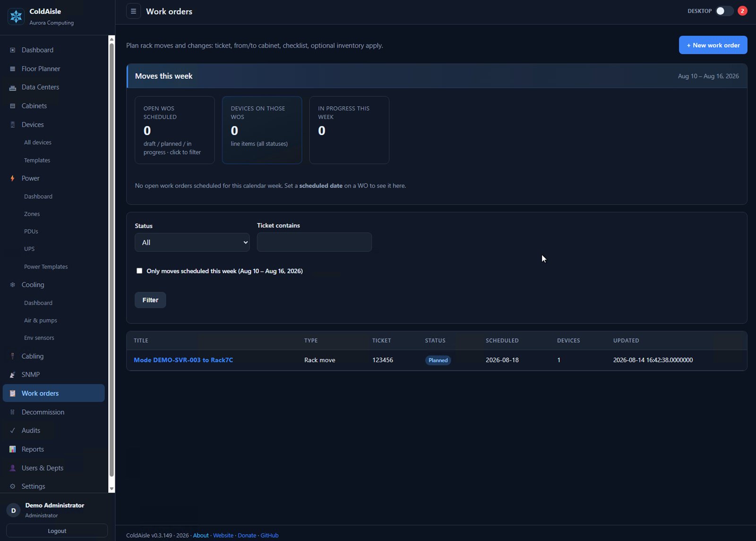
Task: Click the Dashboard icon in sidebar
Action: coord(13,50)
